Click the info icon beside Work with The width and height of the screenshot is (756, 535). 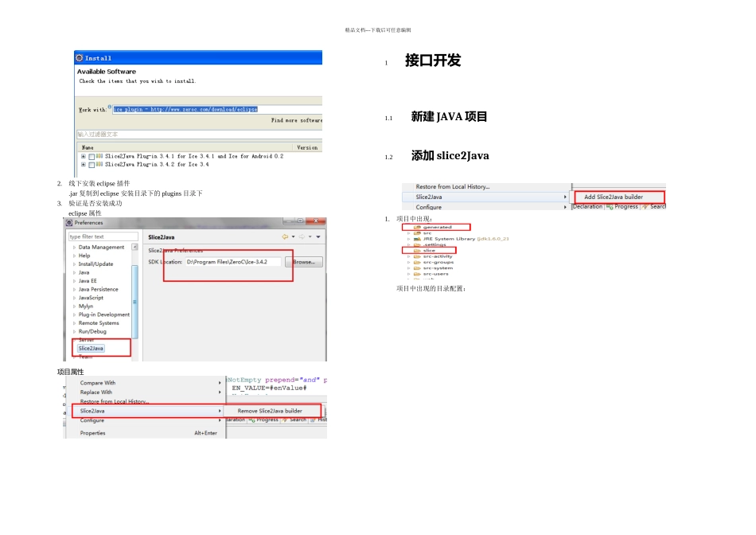[110, 107]
